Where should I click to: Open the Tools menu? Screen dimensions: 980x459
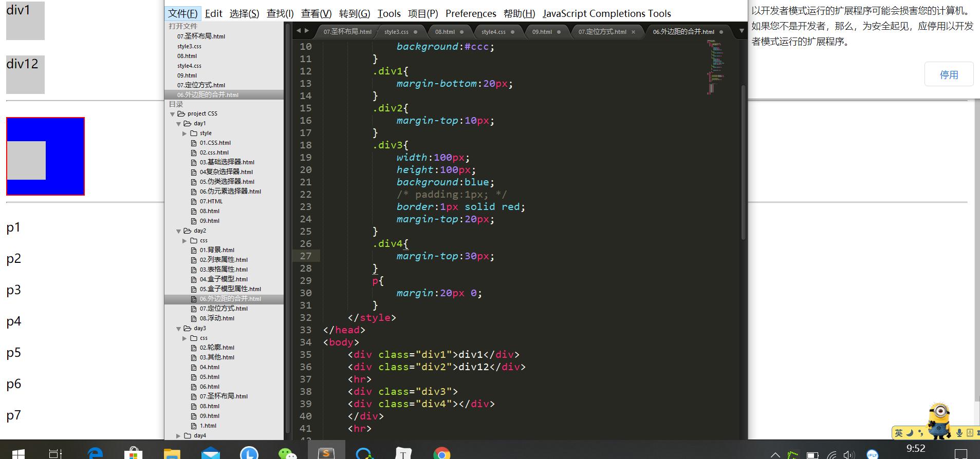[x=389, y=13]
